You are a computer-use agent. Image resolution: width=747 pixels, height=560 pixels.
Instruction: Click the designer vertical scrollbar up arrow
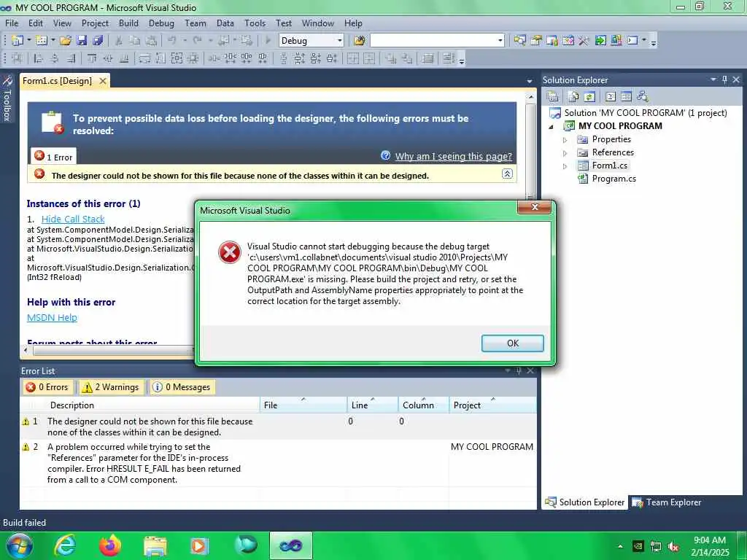click(531, 97)
